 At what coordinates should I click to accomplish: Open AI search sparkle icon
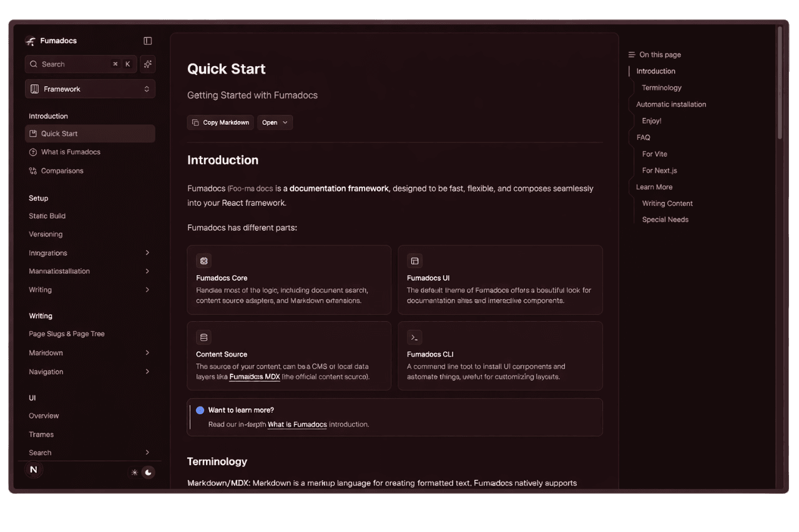[148, 64]
